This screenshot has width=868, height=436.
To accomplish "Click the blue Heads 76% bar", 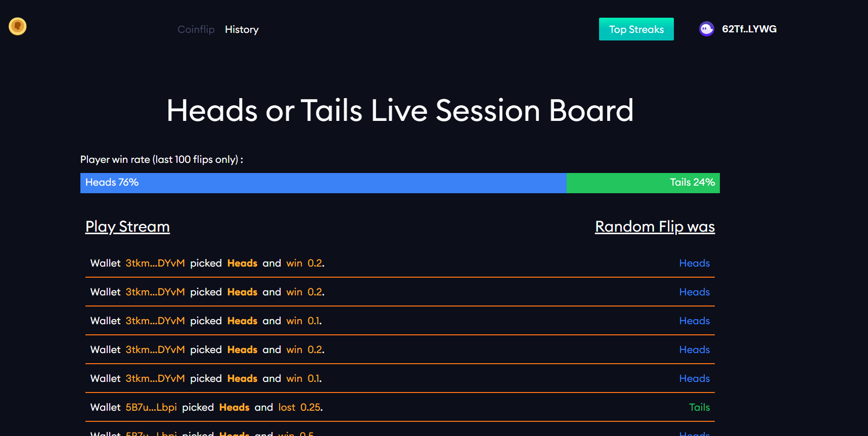I will pos(323,183).
